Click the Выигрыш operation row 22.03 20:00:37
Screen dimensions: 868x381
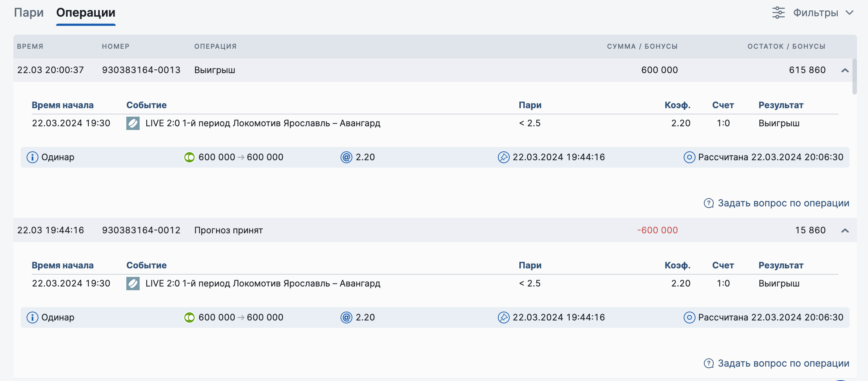[369, 70]
